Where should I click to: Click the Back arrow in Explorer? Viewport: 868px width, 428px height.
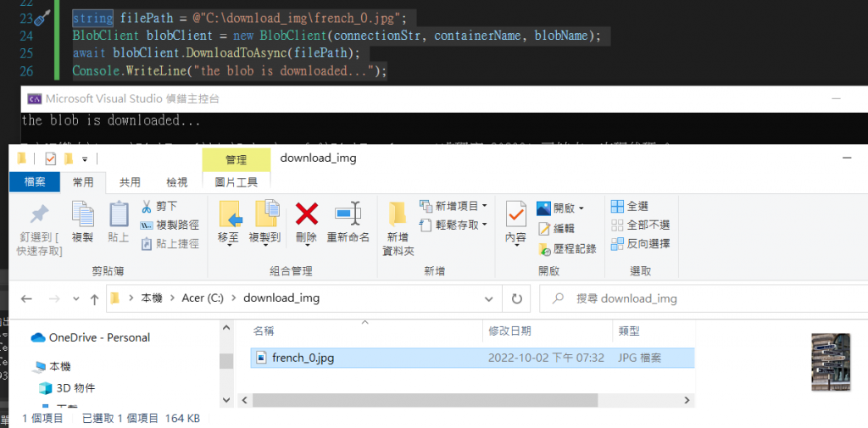pos(26,299)
